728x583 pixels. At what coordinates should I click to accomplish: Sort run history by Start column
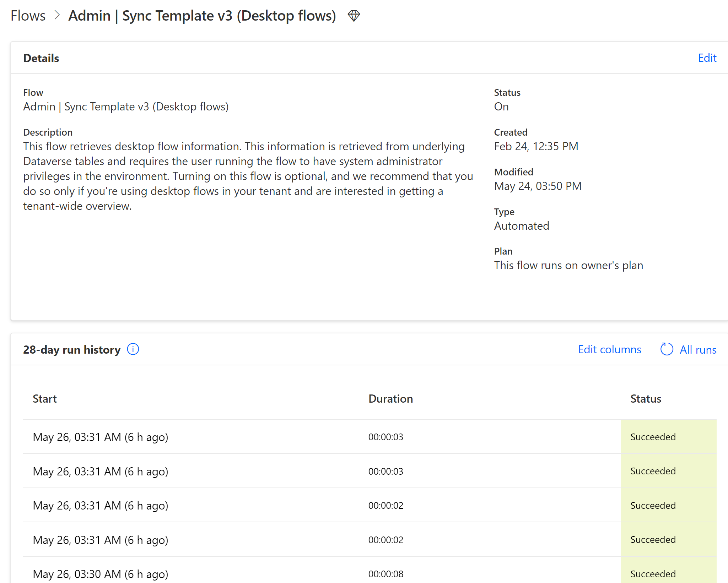pyautogui.click(x=45, y=398)
